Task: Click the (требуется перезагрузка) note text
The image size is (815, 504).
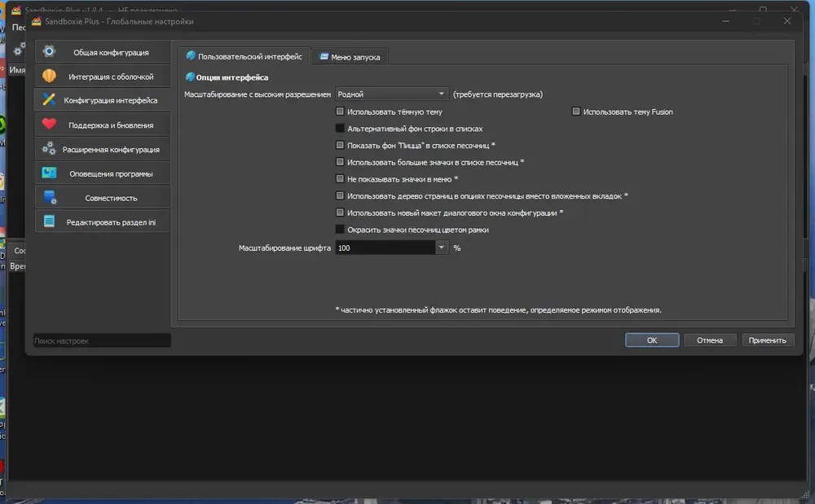Action: click(x=497, y=94)
